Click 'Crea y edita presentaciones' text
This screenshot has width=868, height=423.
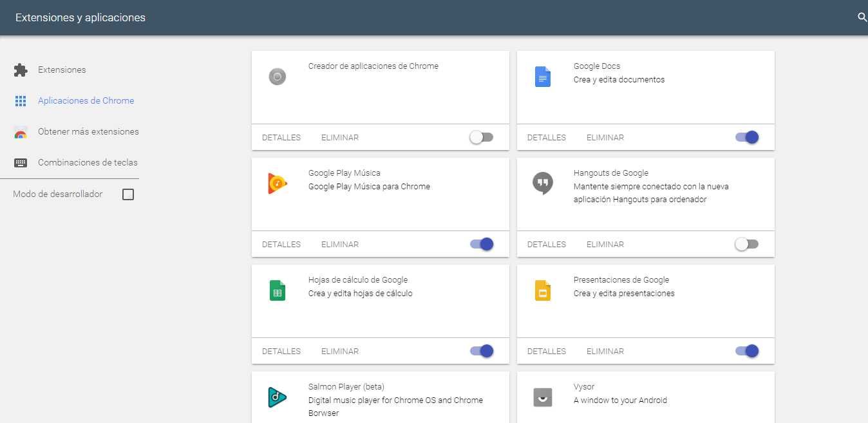[x=624, y=294]
